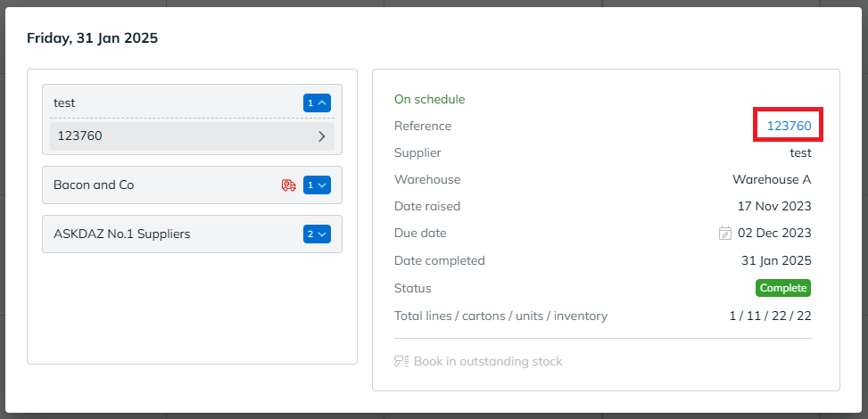Click the Warehouse A value

pyautogui.click(x=772, y=179)
